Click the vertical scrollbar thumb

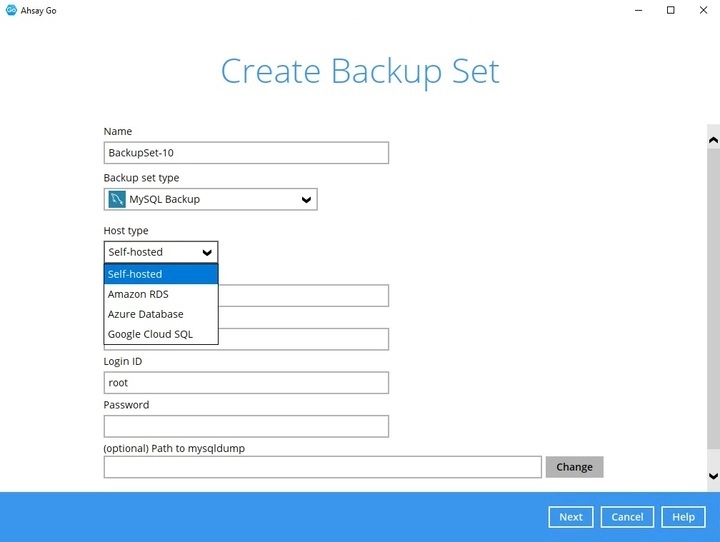713,299
